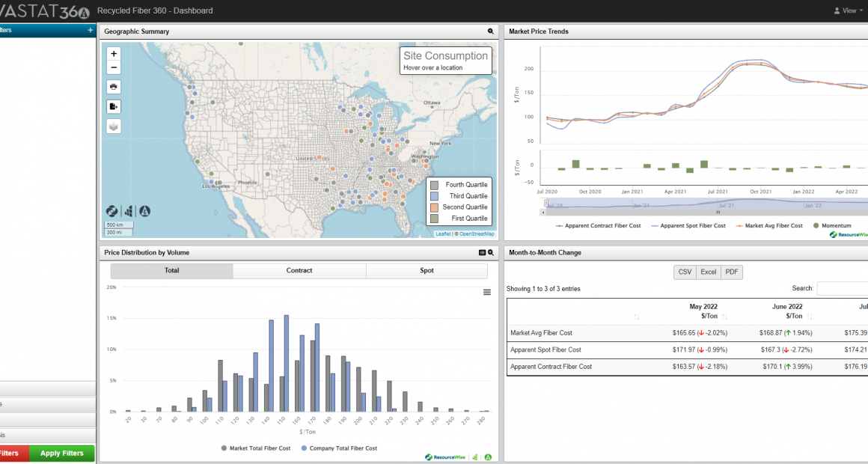Zoom out on the geographic map
868x464 pixels.
pos(114,67)
